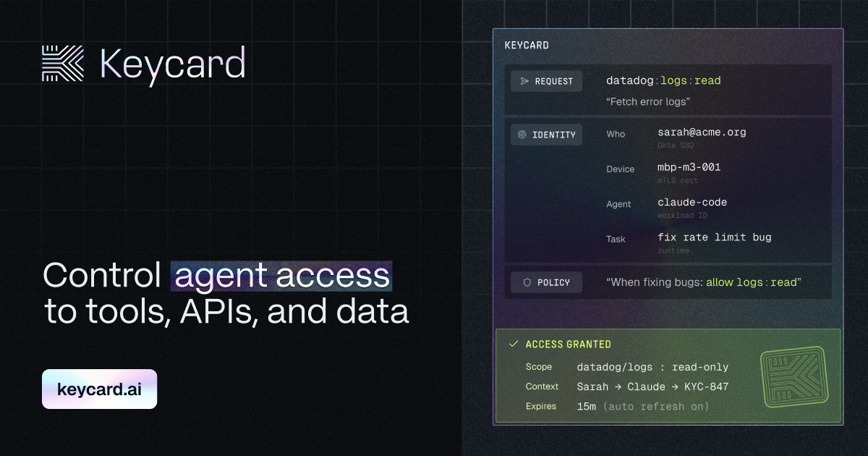
Task: Click the datadog:logs:read request scope
Action: (663, 80)
